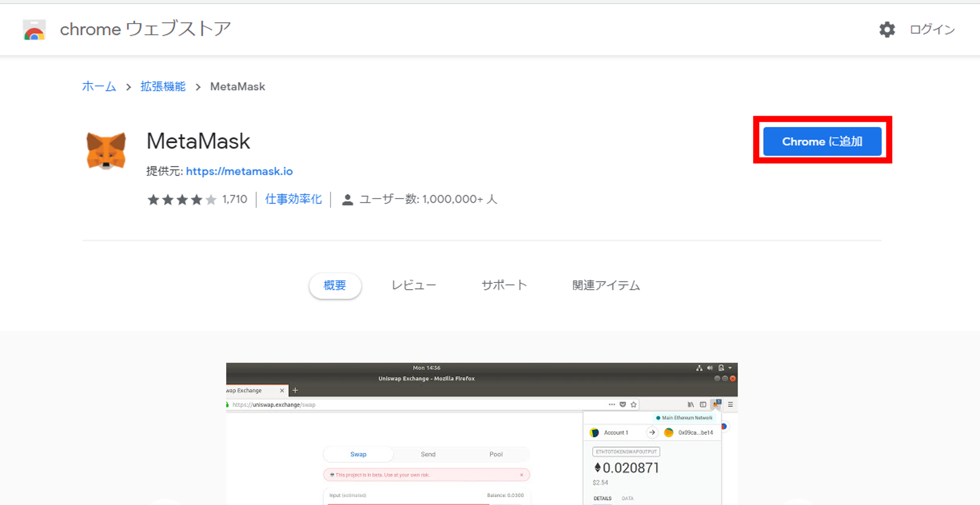Open the https://metamask.io provider link
Image resolution: width=980 pixels, height=505 pixels.
click(x=239, y=171)
